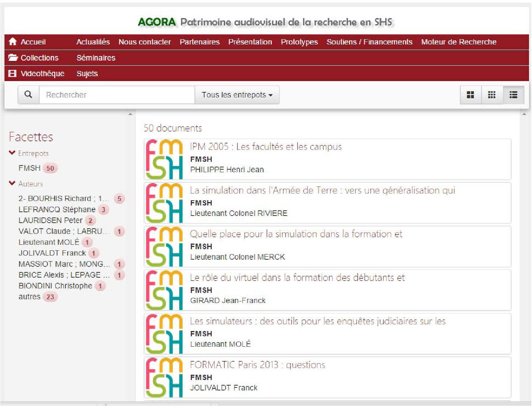Image resolution: width=532 pixels, height=408 pixels.
Task: Click the film icon beside Videothèque
Action: pyautogui.click(x=13, y=74)
